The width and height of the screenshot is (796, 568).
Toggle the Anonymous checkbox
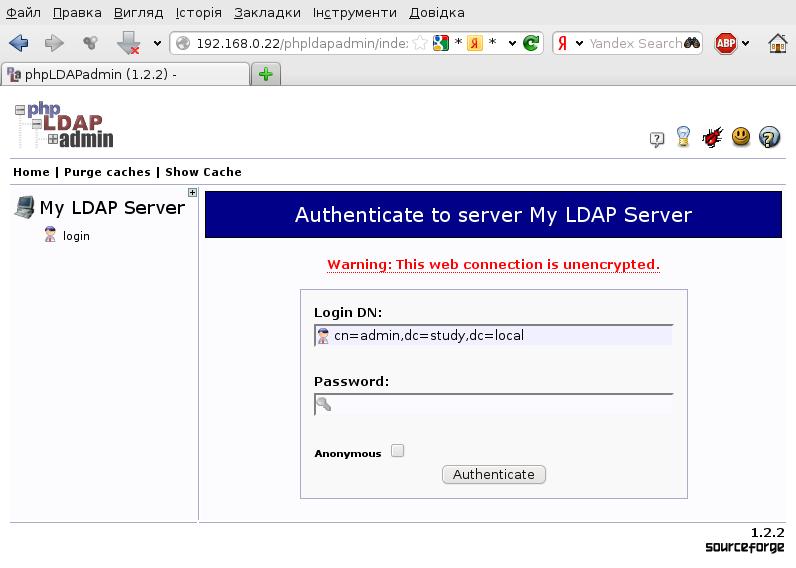tap(397, 451)
